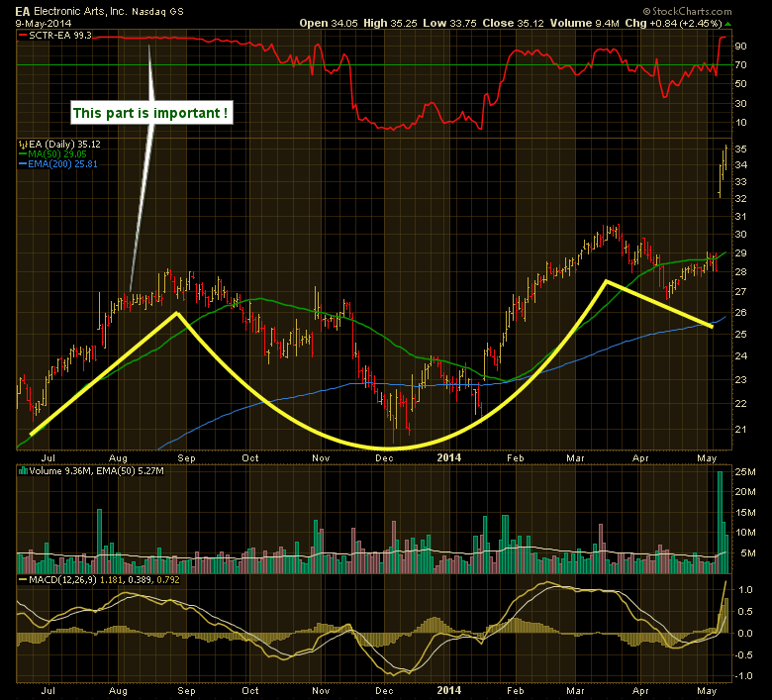The image size is (772, 700).
Task: Click the green line swatch for MA(50)
Action: 23,154
